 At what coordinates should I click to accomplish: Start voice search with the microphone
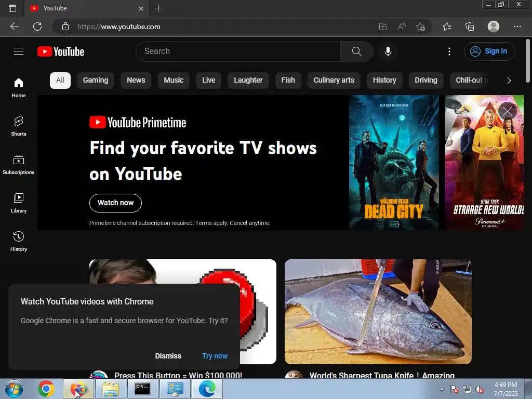[388, 51]
